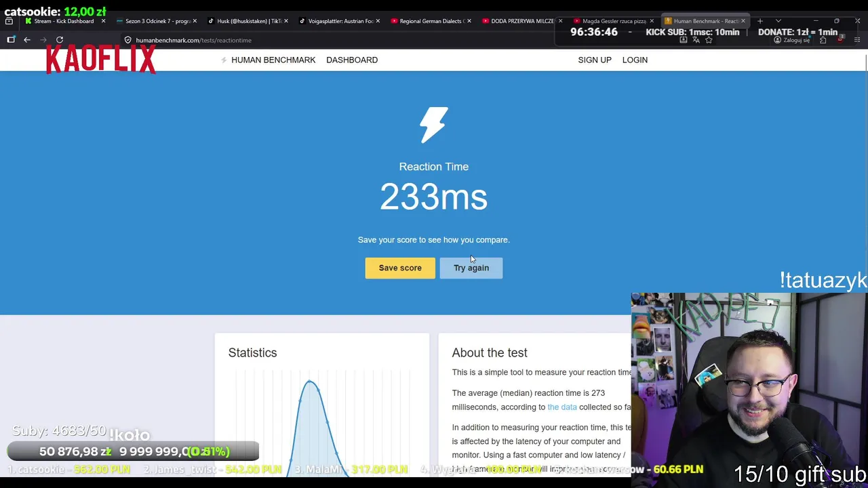The height and width of the screenshot is (488, 868).
Task: Click the yellow Save score button
Action: pyautogui.click(x=400, y=268)
